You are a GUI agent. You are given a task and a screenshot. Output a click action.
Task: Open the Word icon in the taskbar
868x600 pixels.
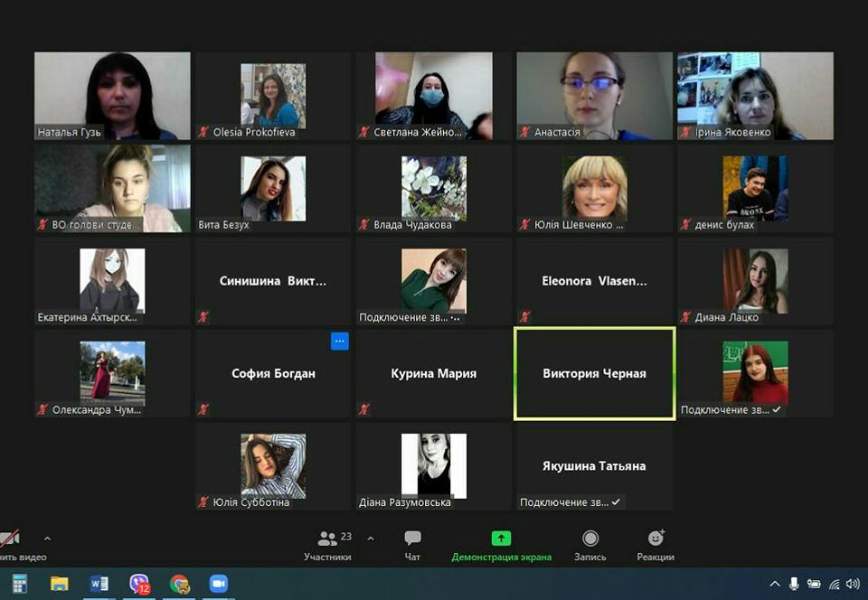(x=99, y=584)
